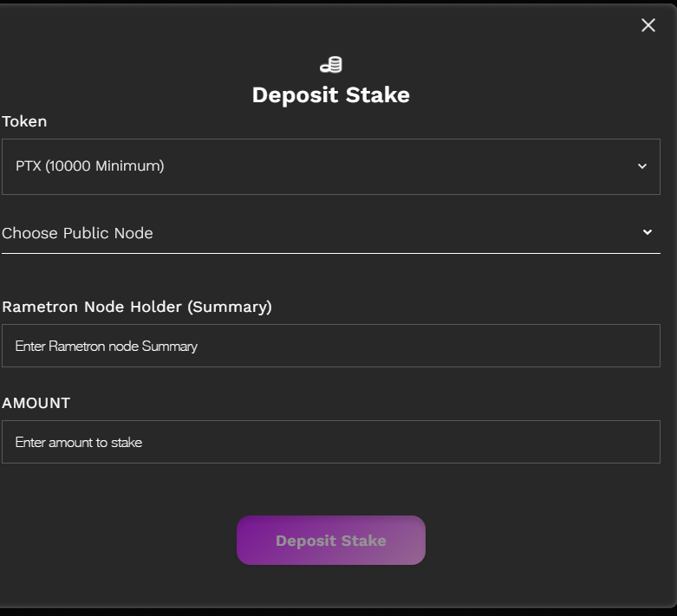This screenshot has height=616, width=677.
Task: Select the PTX (10000 Minimum) option text
Action: [90, 165]
